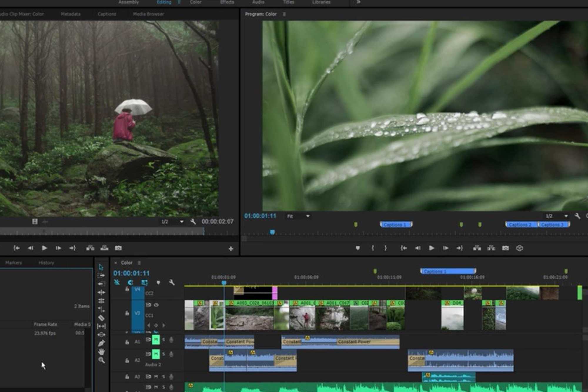Click Mark Out in the Program monitor
588x392 pixels.
(385, 248)
